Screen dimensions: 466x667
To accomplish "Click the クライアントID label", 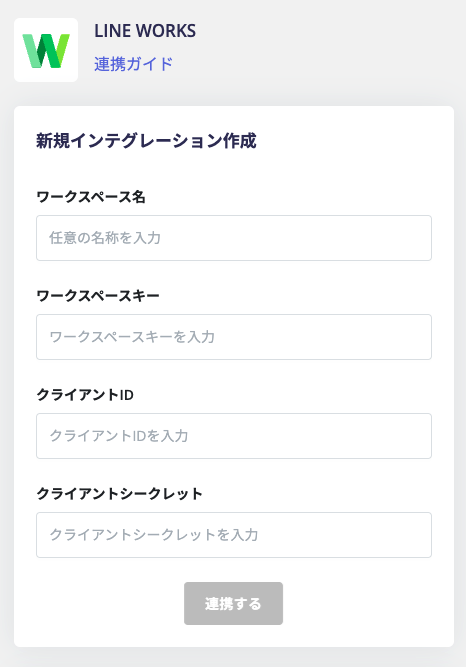I will coord(85,395).
